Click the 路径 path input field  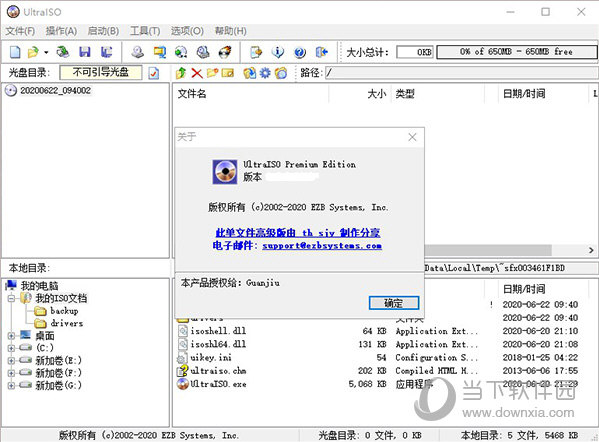point(461,73)
